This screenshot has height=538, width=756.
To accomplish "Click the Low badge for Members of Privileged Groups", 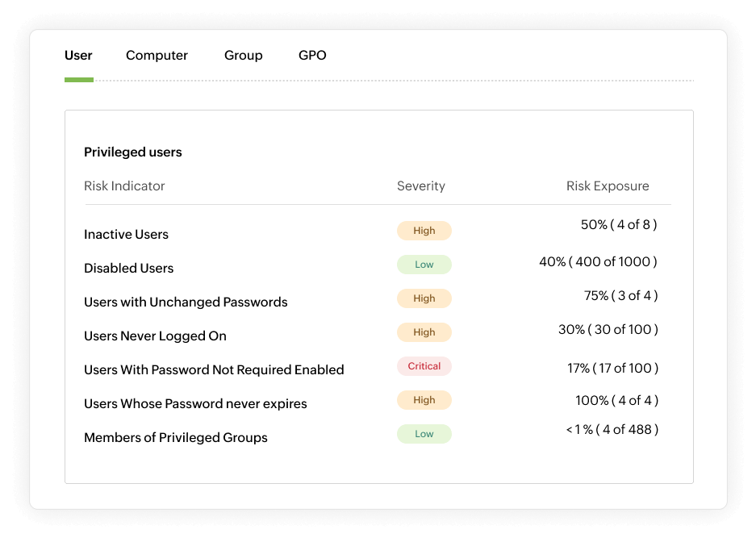I will coord(424,433).
